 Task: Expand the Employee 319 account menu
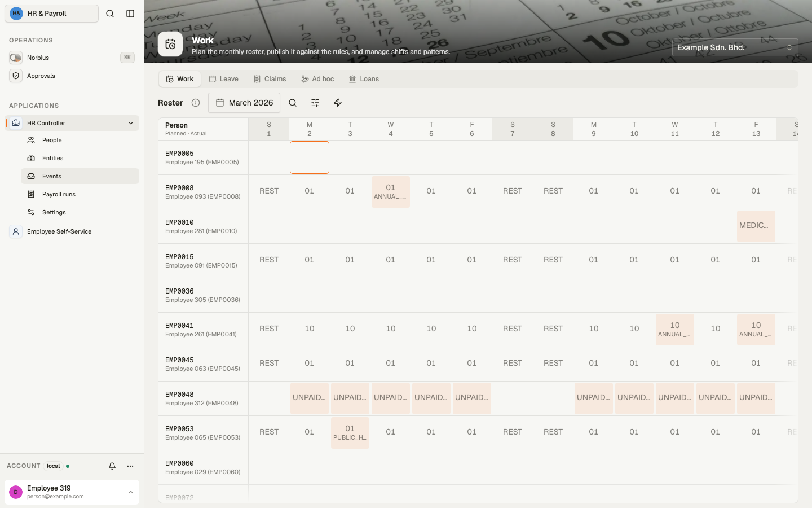pyautogui.click(x=72, y=492)
